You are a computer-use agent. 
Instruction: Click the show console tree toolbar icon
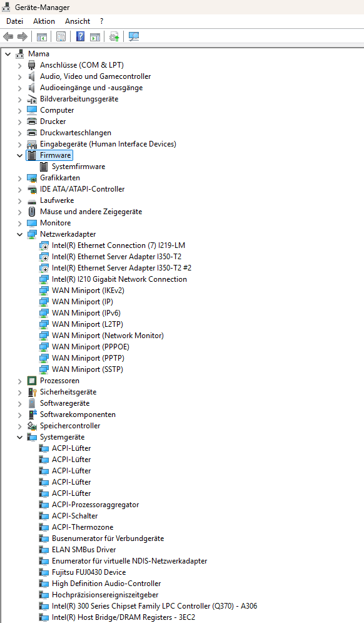point(42,37)
